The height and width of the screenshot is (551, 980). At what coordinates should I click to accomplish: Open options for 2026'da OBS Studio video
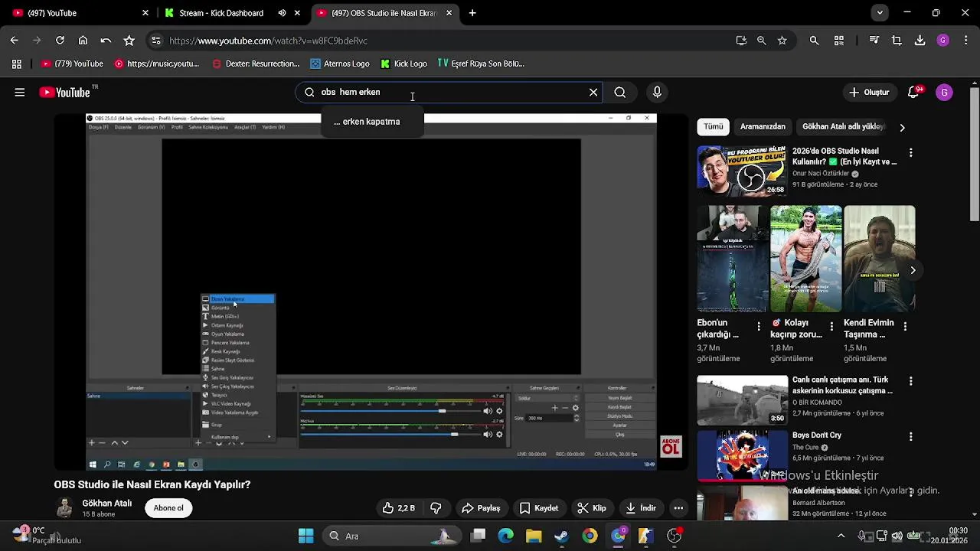(x=911, y=153)
